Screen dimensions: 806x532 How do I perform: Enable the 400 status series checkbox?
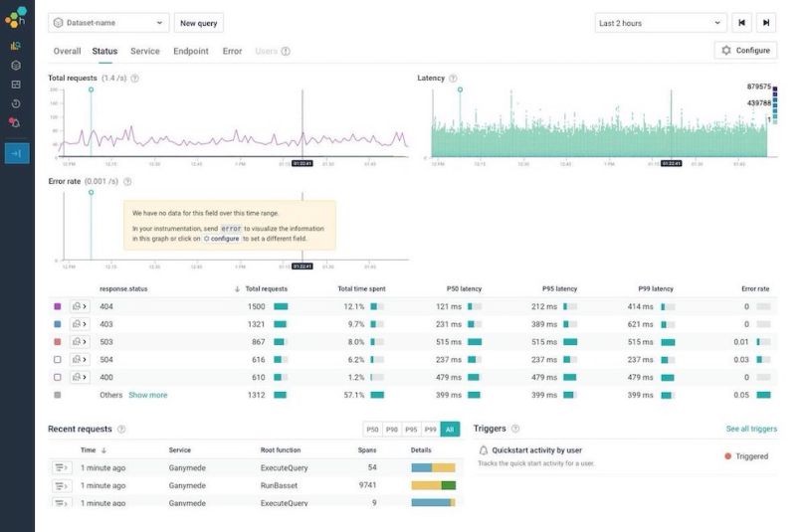coord(57,377)
